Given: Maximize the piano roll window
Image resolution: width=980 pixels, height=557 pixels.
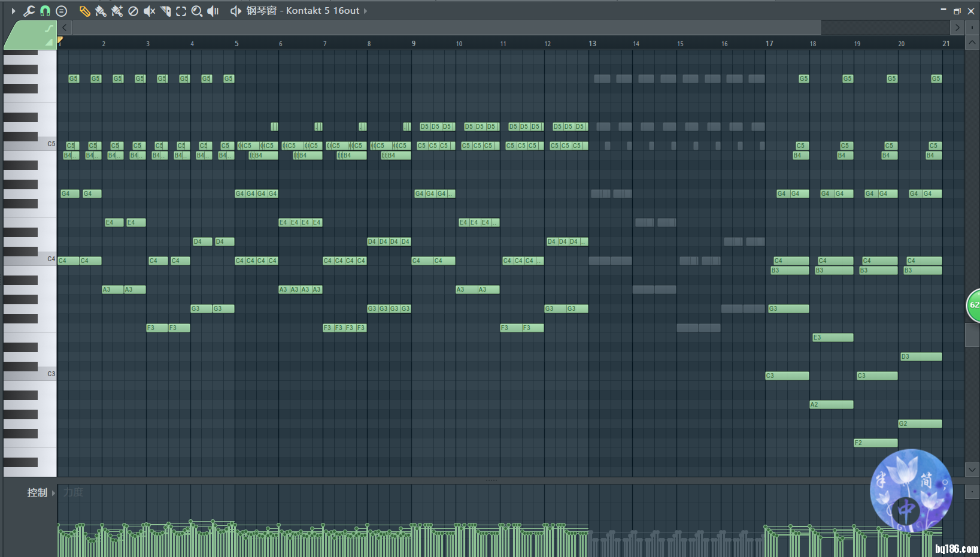Looking at the screenshot, I should coord(957,11).
